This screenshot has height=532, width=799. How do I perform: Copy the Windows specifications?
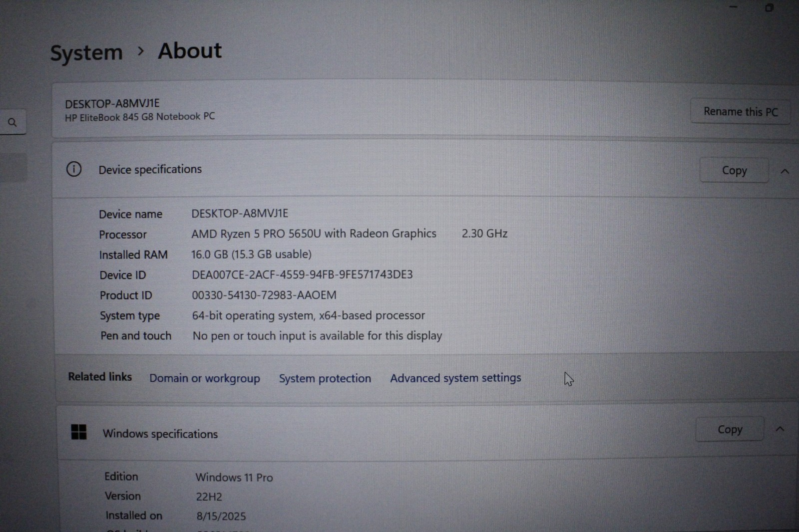730,429
